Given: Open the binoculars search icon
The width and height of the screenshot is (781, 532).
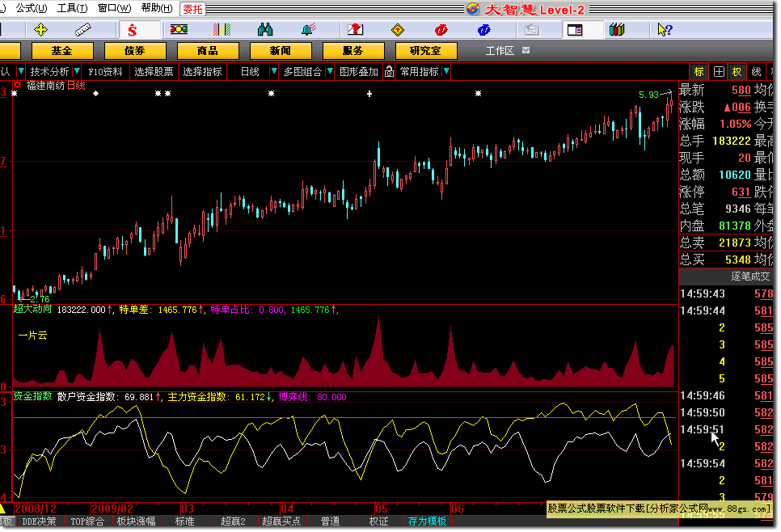Looking at the screenshot, I should click(x=265, y=30).
